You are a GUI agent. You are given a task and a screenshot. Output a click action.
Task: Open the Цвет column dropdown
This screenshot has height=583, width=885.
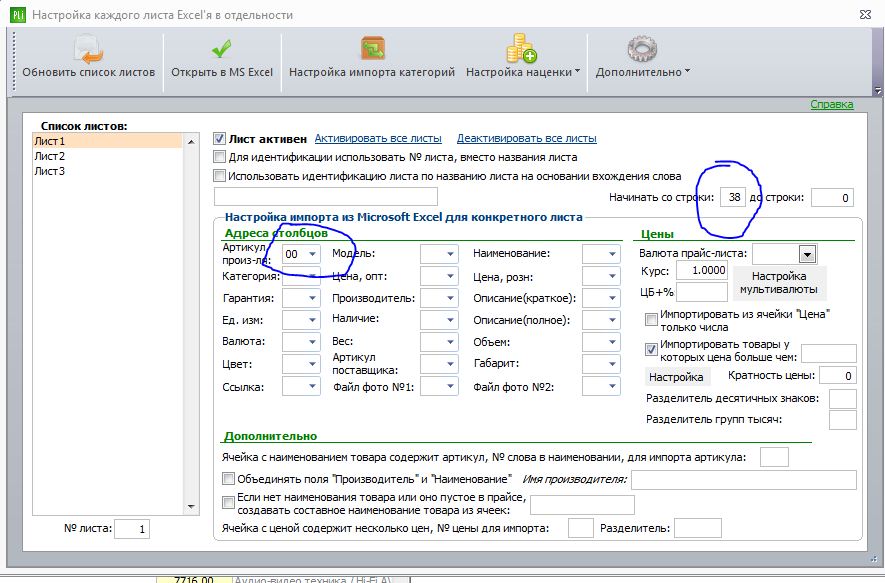(x=312, y=364)
